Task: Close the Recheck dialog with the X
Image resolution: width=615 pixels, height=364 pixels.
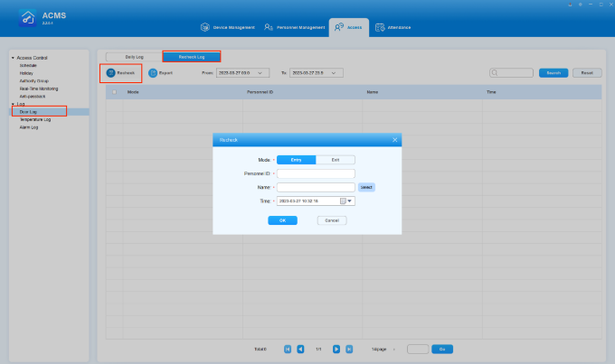Action: [395, 140]
